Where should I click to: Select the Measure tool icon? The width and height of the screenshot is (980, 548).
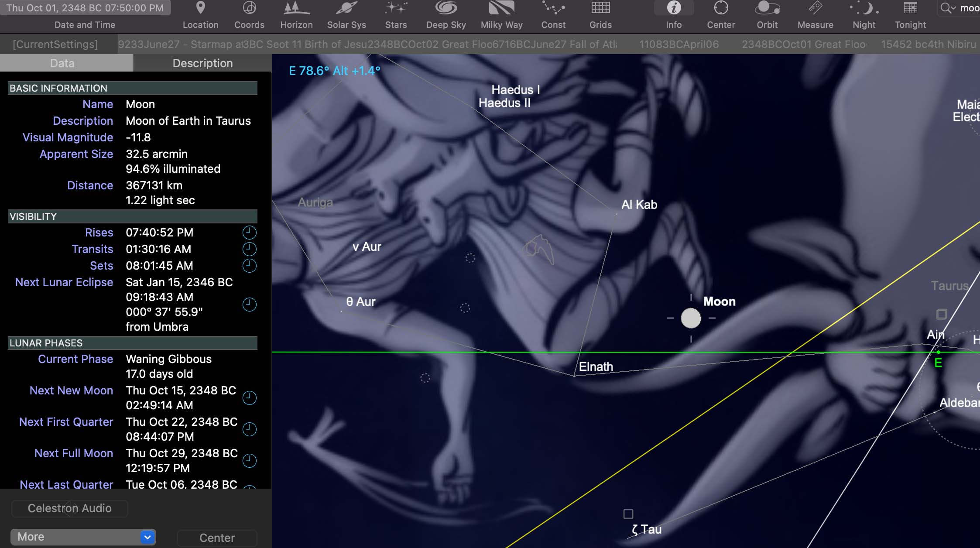pos(815,8)
